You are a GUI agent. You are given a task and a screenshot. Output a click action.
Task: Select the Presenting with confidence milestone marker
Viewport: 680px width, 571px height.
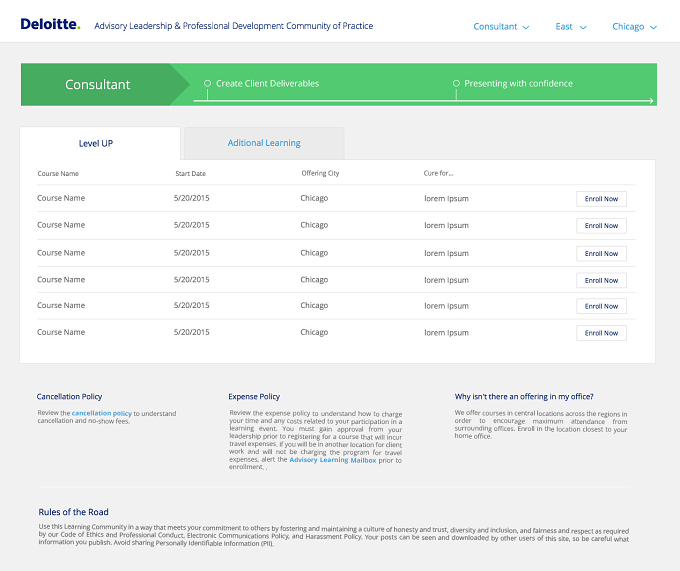click(x=456, y=83)
